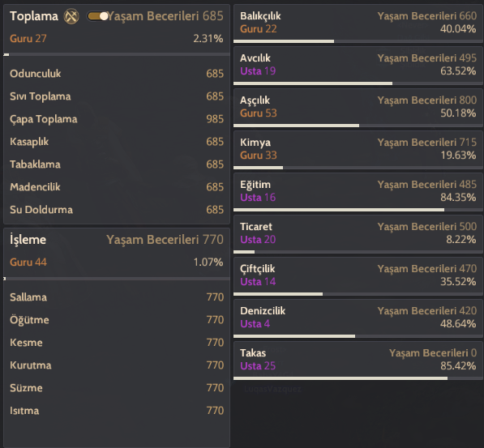484x448 pixels.
Task: Click the Aşçılık Guru 53 card
Action: click(358, 108)
